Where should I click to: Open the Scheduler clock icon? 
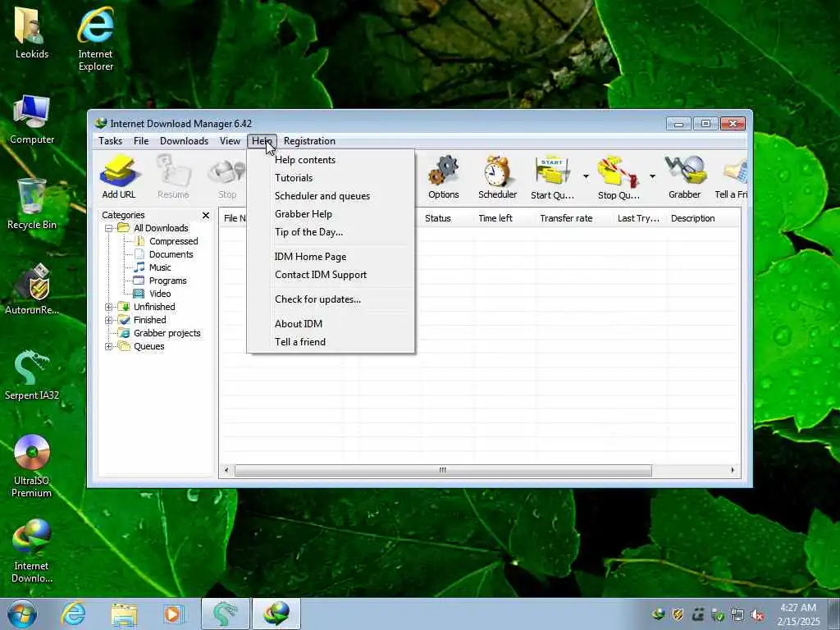coord(497,177)
